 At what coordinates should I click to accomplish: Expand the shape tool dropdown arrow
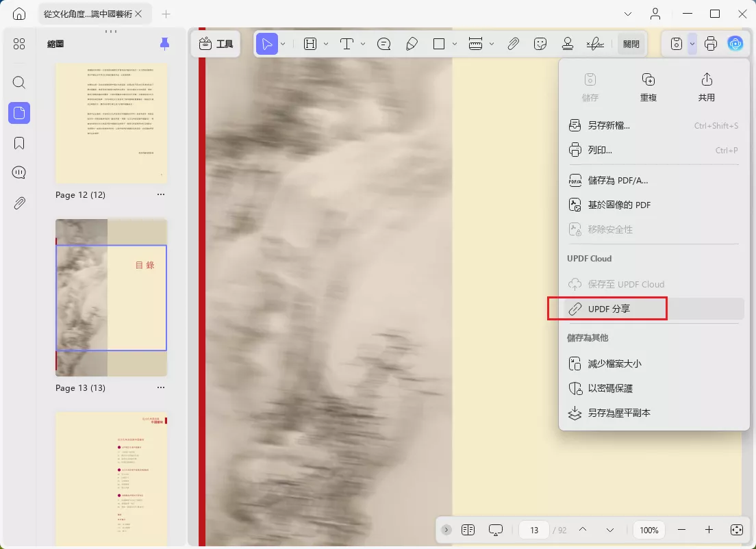(x=455, y=44)
